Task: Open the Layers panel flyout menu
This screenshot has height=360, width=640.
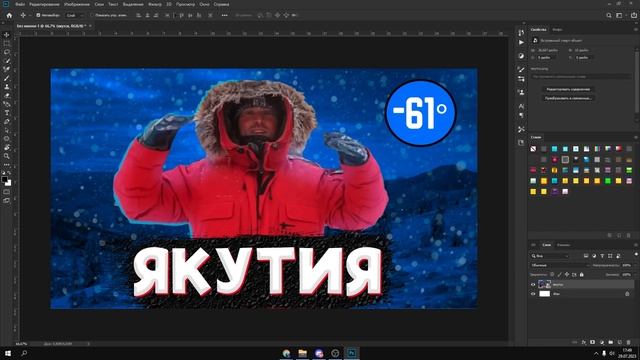Action: pos(636,245)
